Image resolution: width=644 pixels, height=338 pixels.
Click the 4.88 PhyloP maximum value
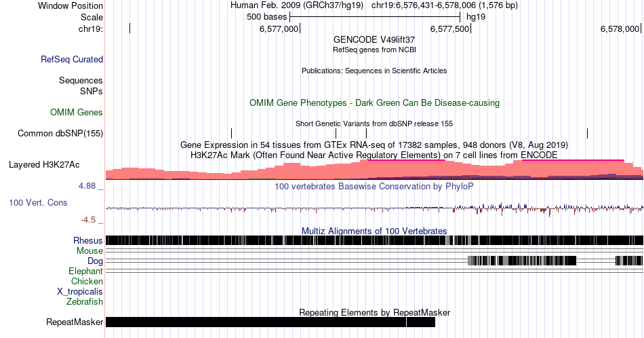pyautogui.click(x=87, y=186)
